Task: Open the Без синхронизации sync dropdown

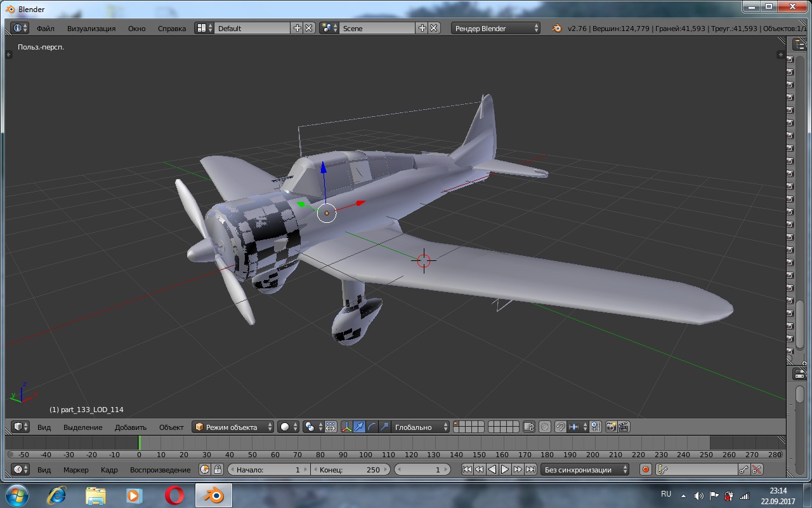Action: tap(585, 470)
